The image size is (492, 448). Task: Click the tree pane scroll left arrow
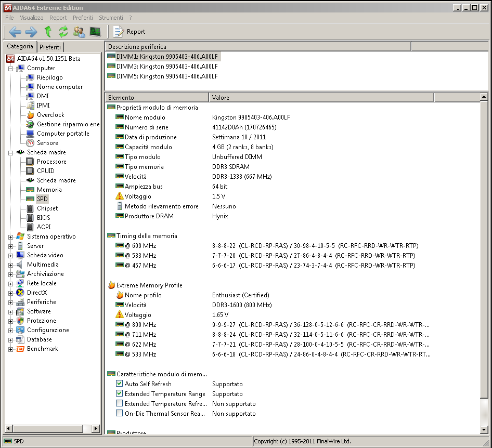8,428
